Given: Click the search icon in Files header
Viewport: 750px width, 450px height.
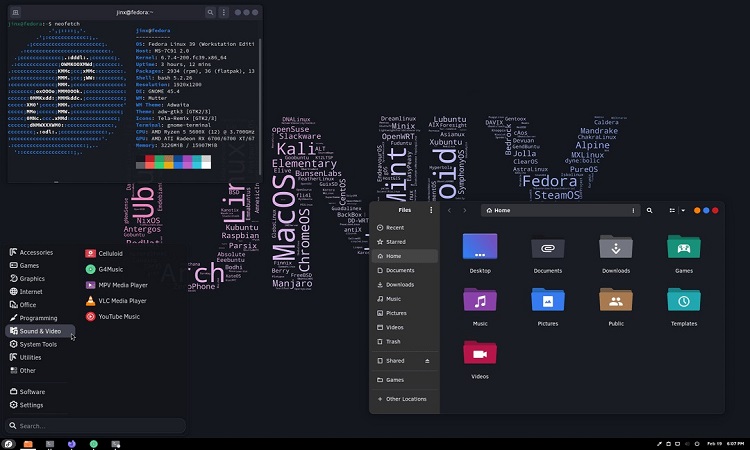Looking at the screenshot, I should click(x=650, y=211).
